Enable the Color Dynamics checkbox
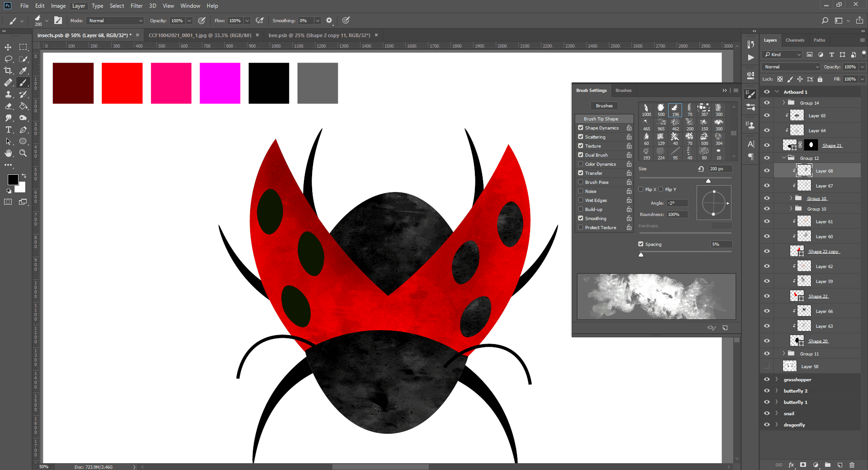 [580, 164]
